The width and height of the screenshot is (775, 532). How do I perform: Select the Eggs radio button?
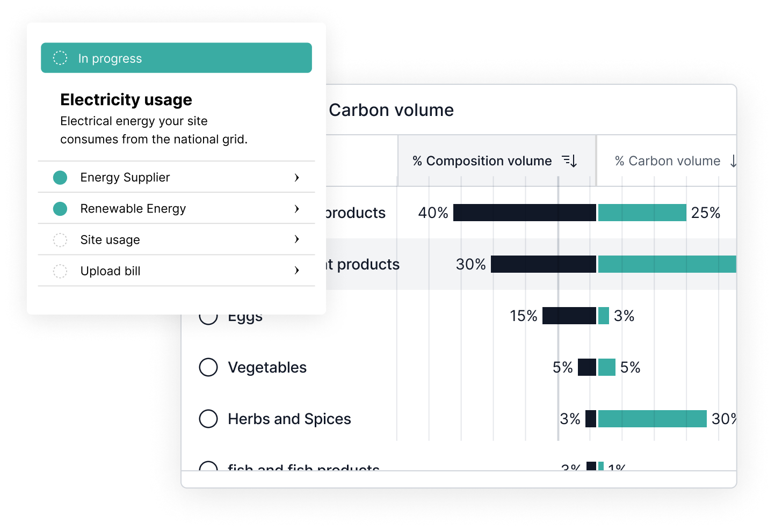208,319
